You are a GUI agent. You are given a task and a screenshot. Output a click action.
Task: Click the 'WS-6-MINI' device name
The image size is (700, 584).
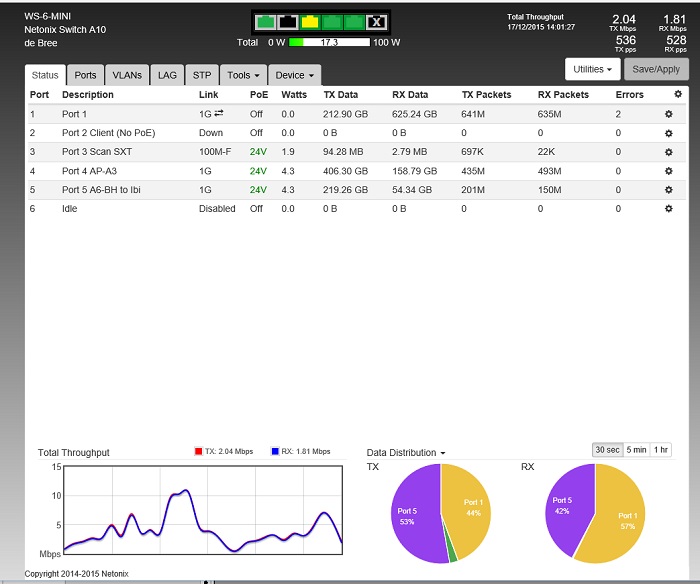(47, 17)
